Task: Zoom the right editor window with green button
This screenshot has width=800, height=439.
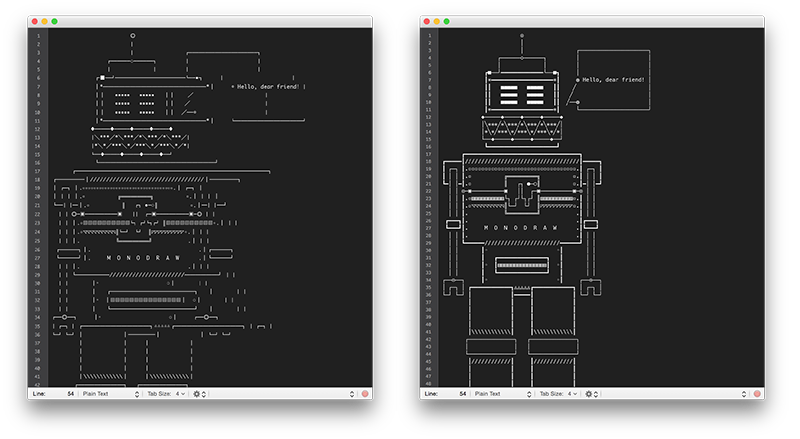Action: click(446, 21)
